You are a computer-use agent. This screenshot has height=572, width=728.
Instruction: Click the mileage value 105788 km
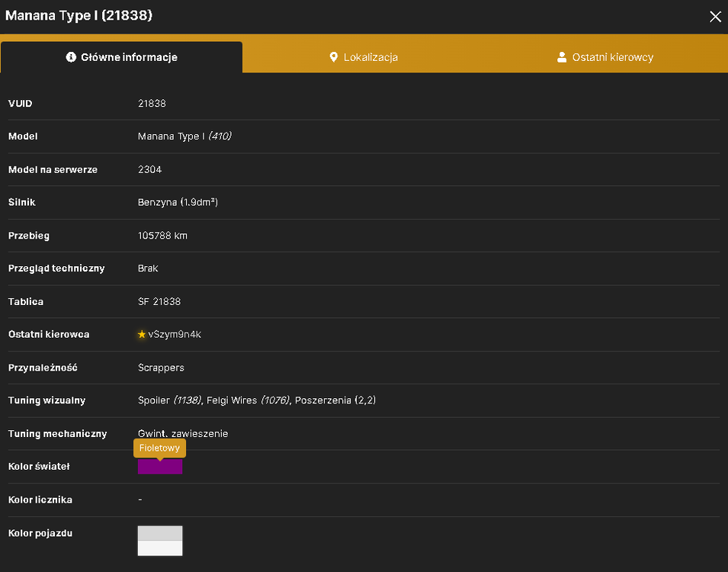(x=162, y=236)
